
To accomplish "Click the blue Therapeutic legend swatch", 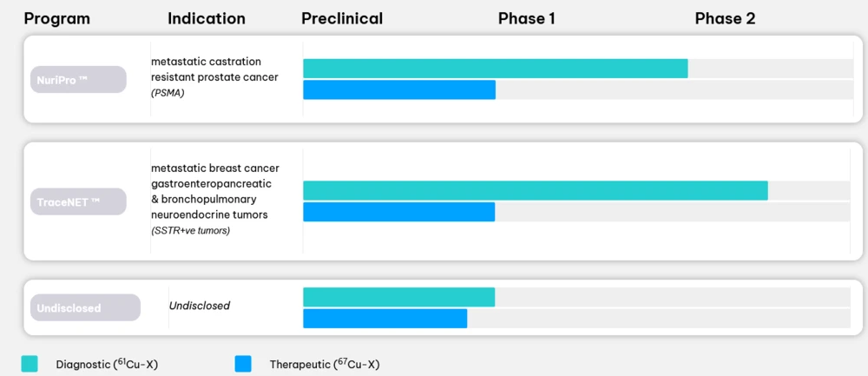I will click(x=243, y=364).
